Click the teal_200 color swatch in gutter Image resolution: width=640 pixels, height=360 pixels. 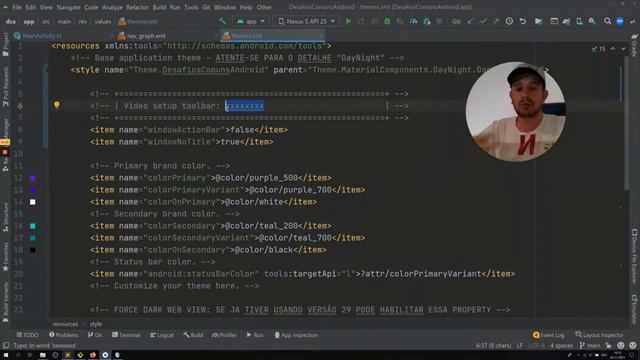click(33, 226)
